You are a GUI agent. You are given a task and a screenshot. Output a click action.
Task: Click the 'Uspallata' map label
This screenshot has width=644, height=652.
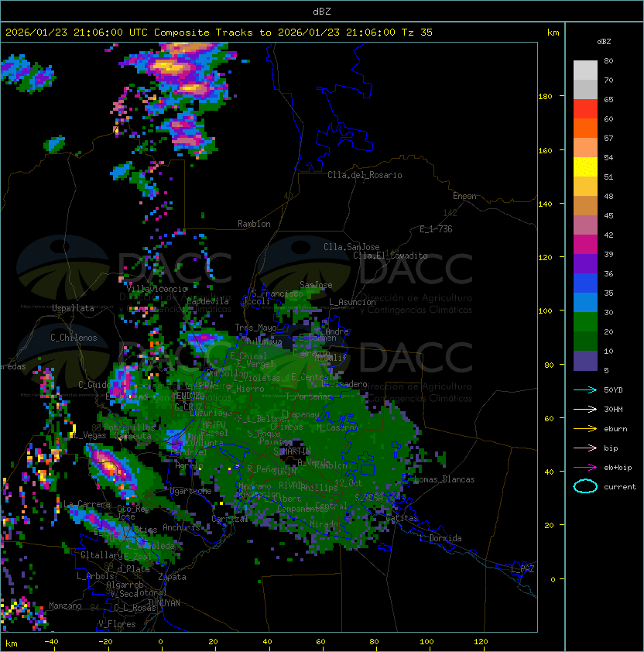[73, 308]
